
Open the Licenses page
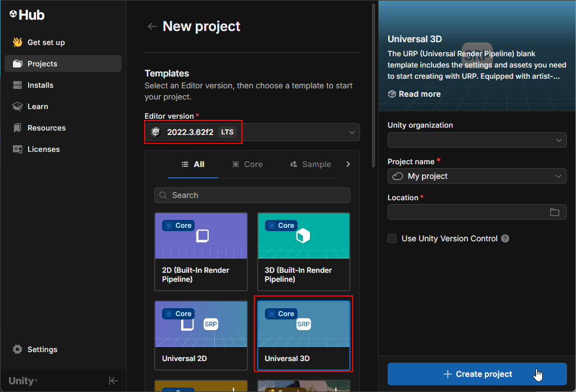click(43, 149)
